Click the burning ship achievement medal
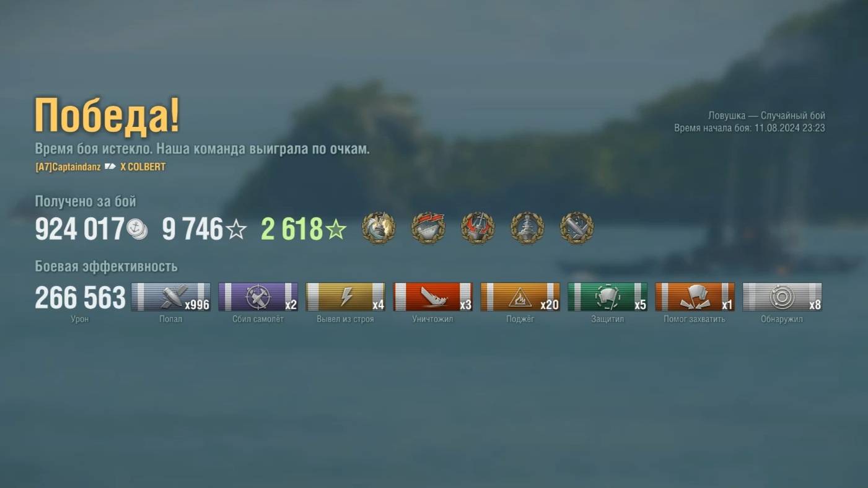 tap(379, 228)
